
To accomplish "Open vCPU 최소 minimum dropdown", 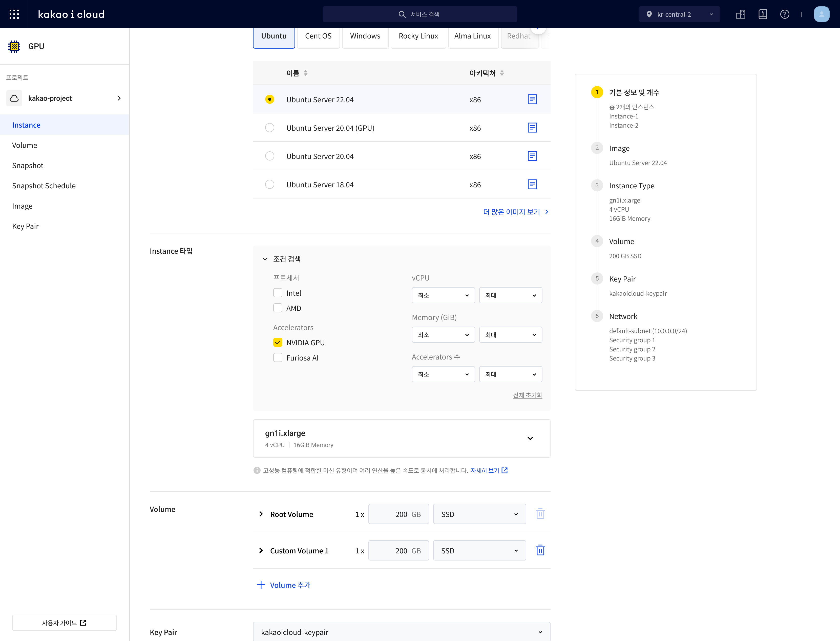I will tap(443, 295).
